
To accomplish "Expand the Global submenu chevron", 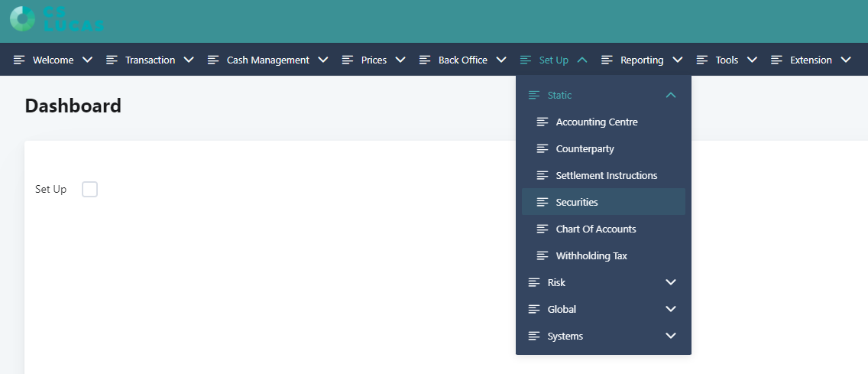I will [670, 309].
